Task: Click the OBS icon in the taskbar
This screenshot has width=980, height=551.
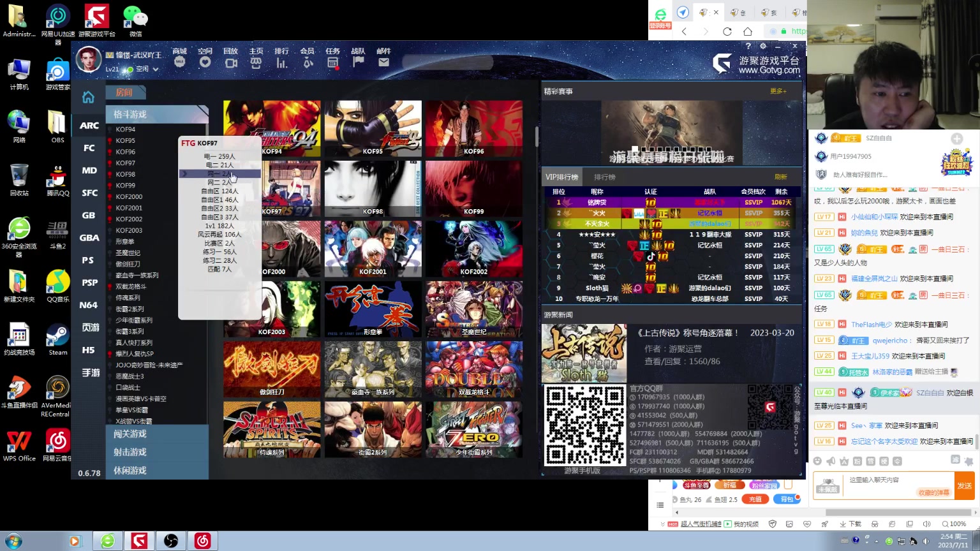Action: point(171,541)
